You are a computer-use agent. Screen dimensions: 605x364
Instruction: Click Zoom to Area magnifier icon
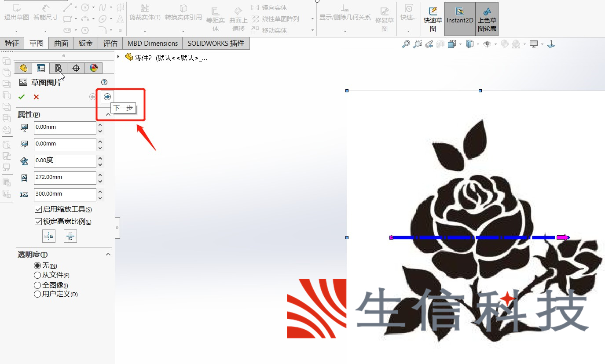click(418, 44)
